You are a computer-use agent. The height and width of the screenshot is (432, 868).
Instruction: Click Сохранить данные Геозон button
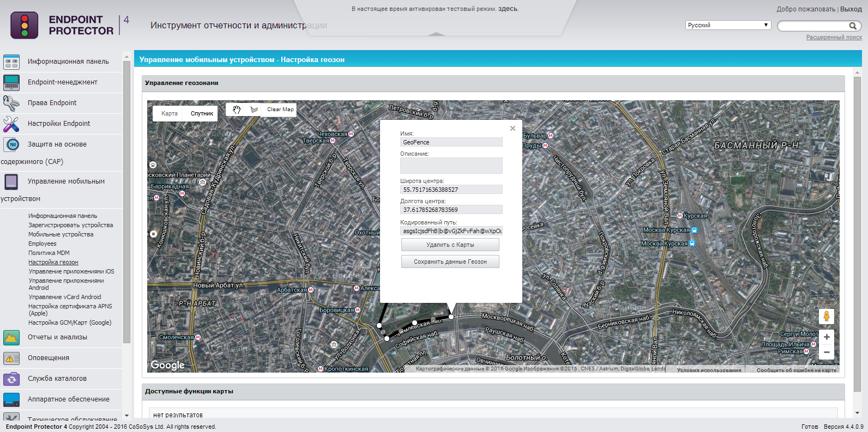point(450,261)
